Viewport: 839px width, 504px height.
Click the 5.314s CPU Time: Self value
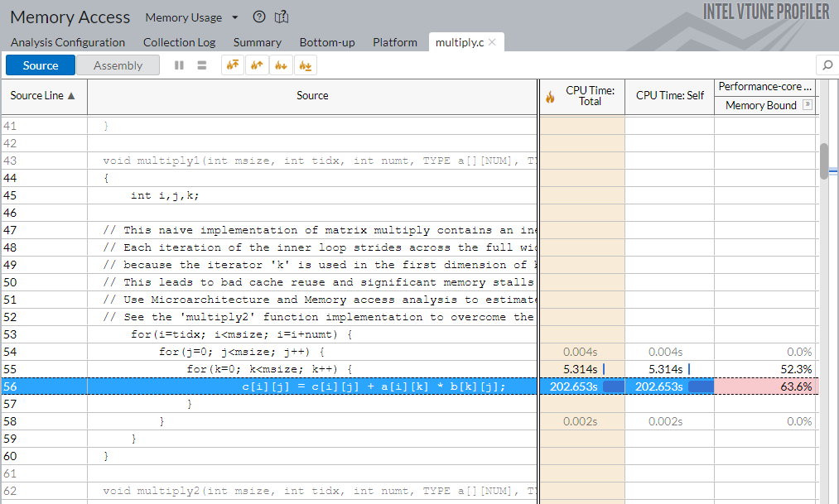666,369
